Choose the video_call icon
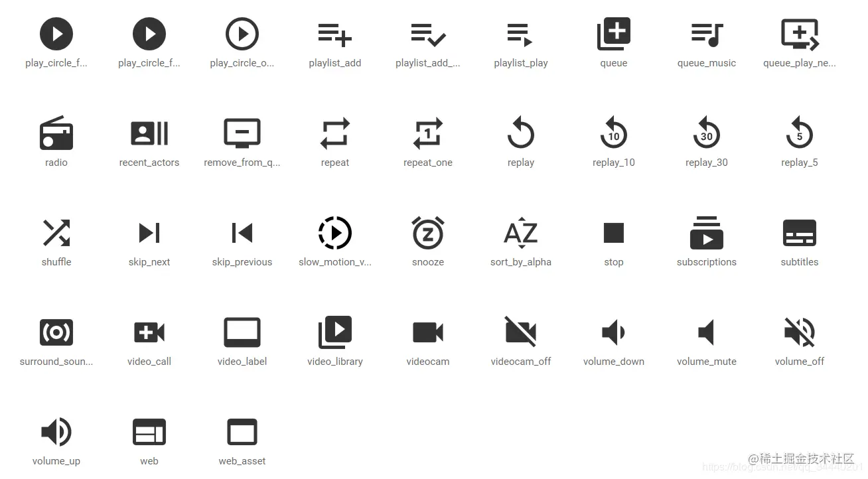The height and width of the screenshot is (479, 868). 149,332
